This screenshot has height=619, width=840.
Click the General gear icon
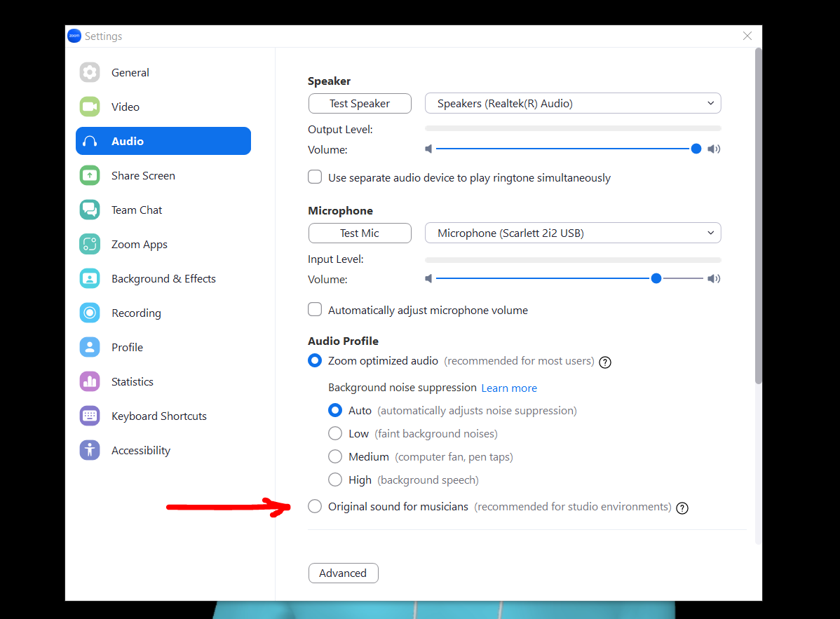[90, 72]
